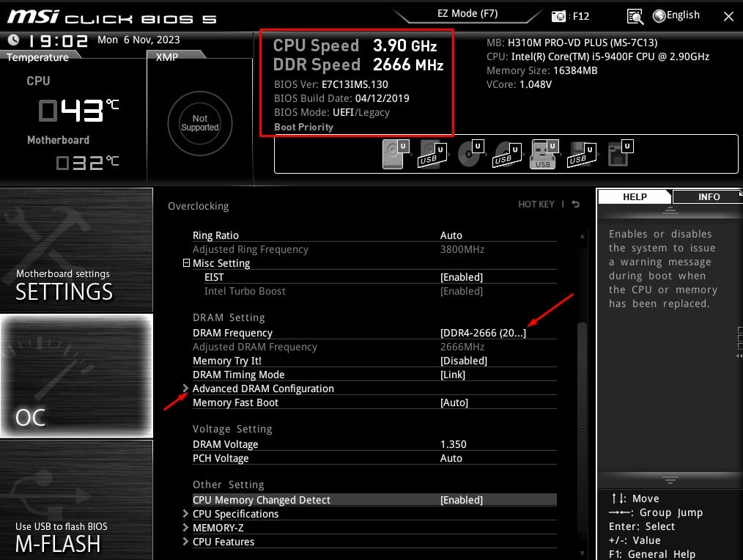The image size is (743, 560).
Task: Toggle CPU Memory Changed Detect [Enabled]
Action: 462,500
